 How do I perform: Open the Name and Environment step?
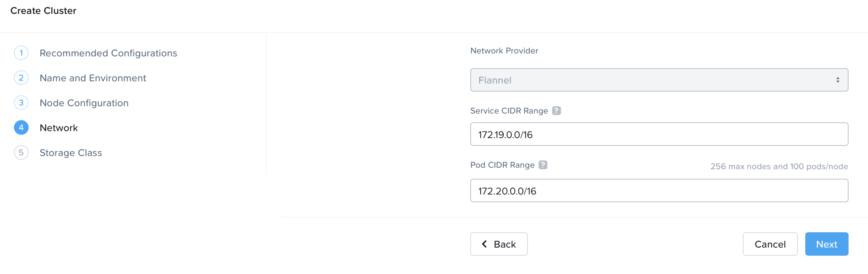click(x=93, y=78)
